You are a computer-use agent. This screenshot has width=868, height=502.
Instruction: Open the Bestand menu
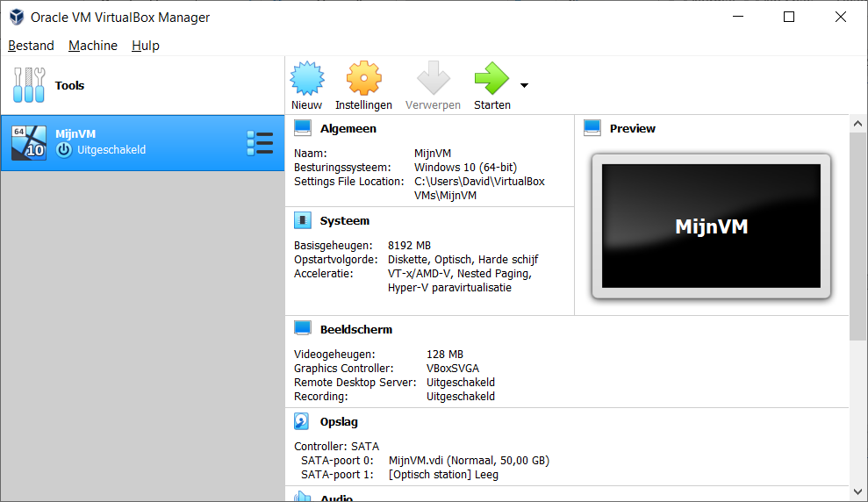coord(31,46)
